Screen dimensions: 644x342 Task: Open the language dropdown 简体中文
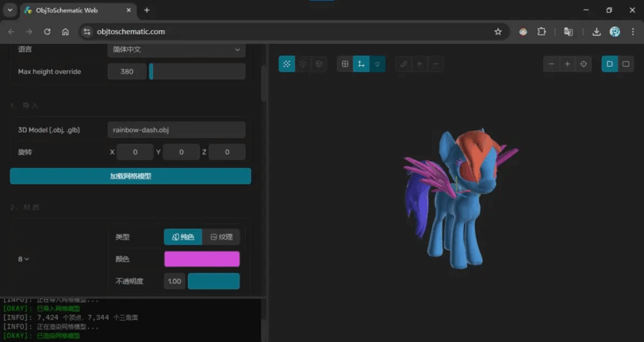point(177,50)
